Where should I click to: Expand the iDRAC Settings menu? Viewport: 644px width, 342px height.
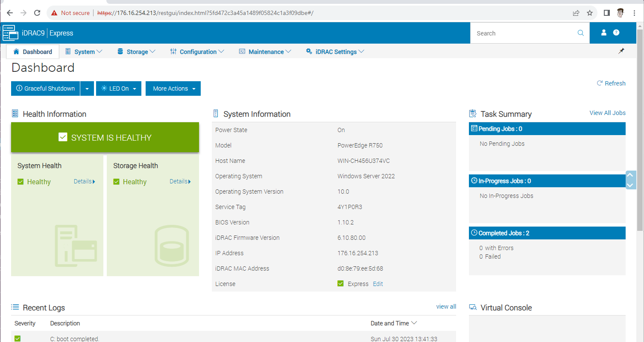(335, 51)
